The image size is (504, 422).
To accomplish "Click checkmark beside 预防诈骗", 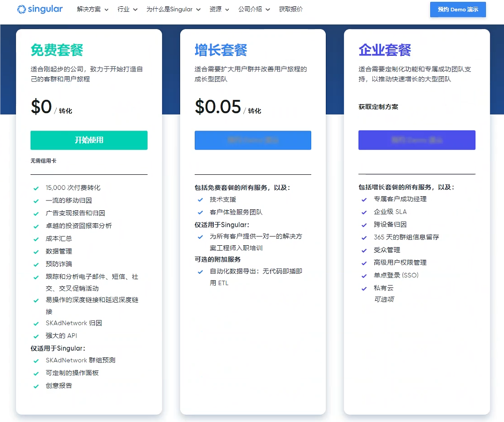I will click(x=36, y=265).
